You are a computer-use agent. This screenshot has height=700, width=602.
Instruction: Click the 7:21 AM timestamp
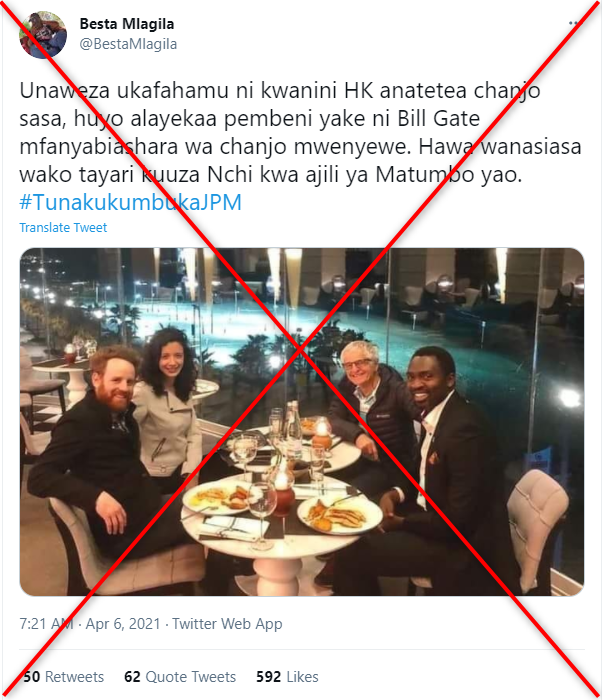pos(46,624)
